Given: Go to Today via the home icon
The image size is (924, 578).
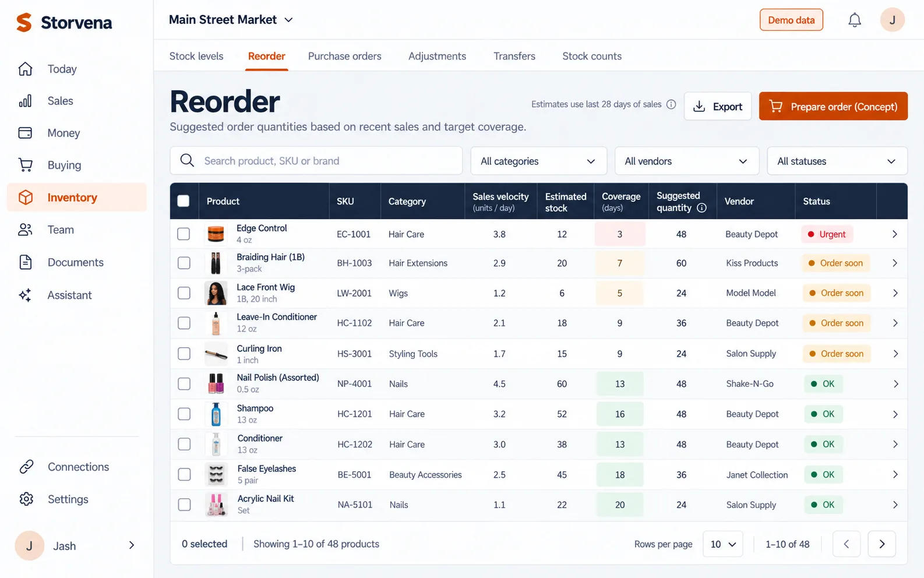Looking at the screenshot, I should point(25,69).
